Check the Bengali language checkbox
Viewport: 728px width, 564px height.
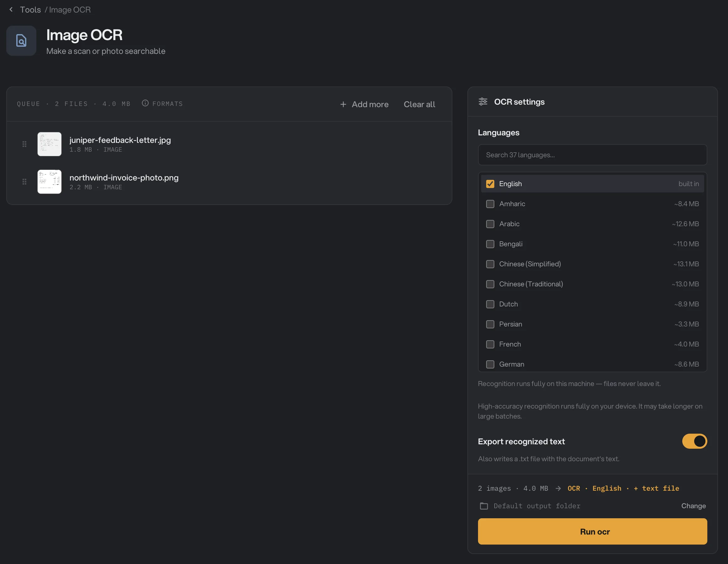[x=490, y=244]
